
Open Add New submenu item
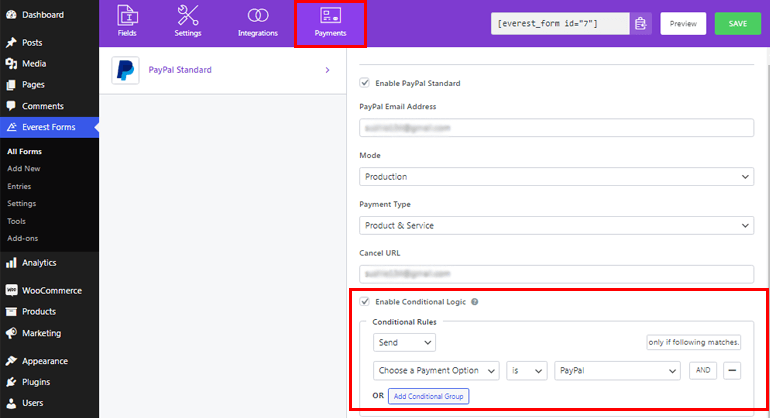click(24, 168)
